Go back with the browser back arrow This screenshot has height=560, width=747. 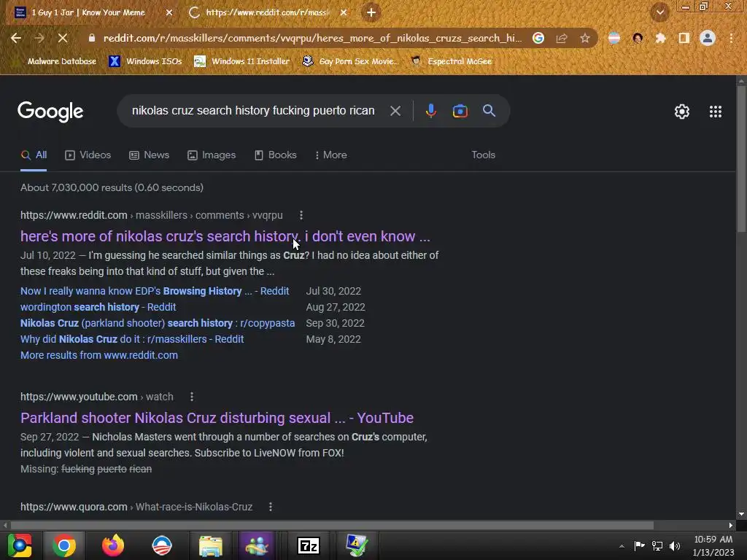tap(16, 38)
